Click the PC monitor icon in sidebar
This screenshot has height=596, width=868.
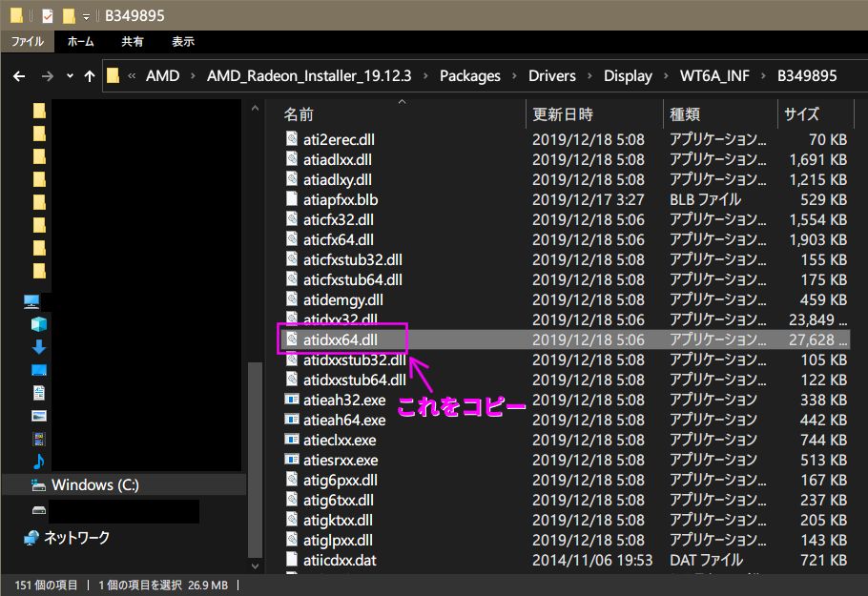pyautogui.click(x=31, y=301)
